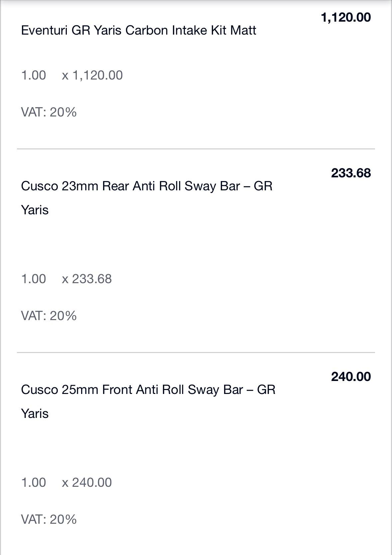Screen dimensions: 392x555
Task: Click the word Yaris under Cusco 23mm Rear
Action: pos(35,210)
